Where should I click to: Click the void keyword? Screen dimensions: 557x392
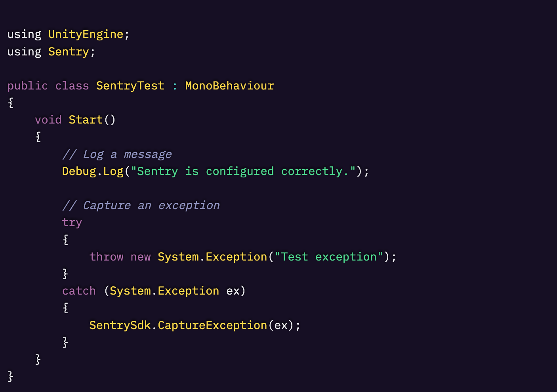[48, 120]
